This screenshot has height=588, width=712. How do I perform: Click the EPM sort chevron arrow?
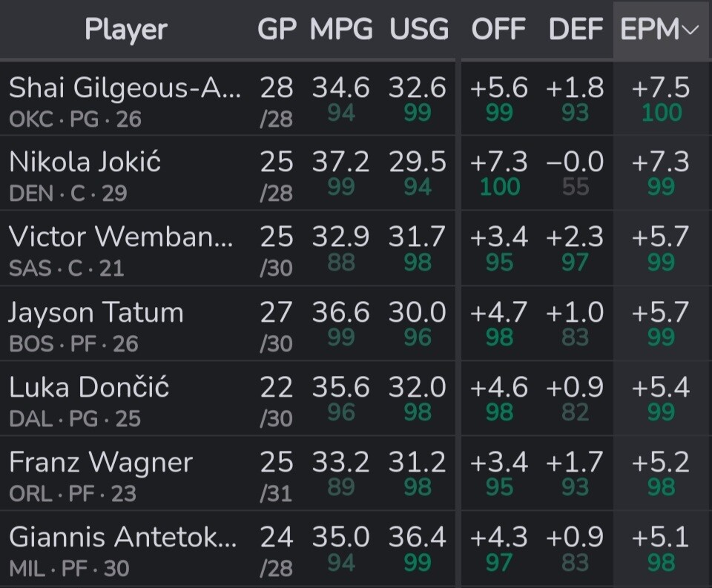(690, 30)
